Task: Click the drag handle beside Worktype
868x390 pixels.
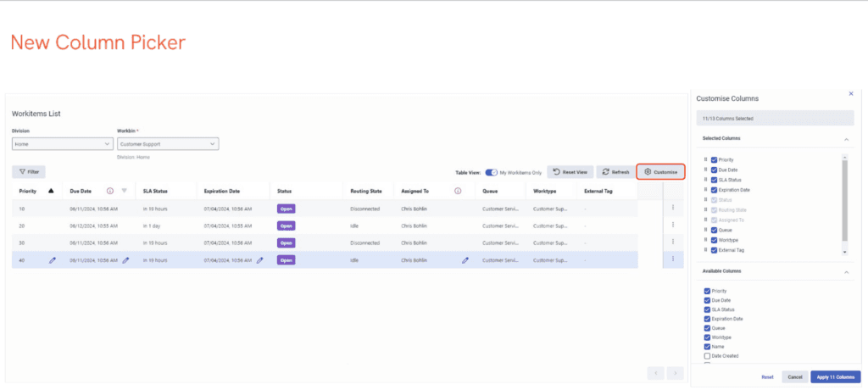Action: (x=705, y=240)
